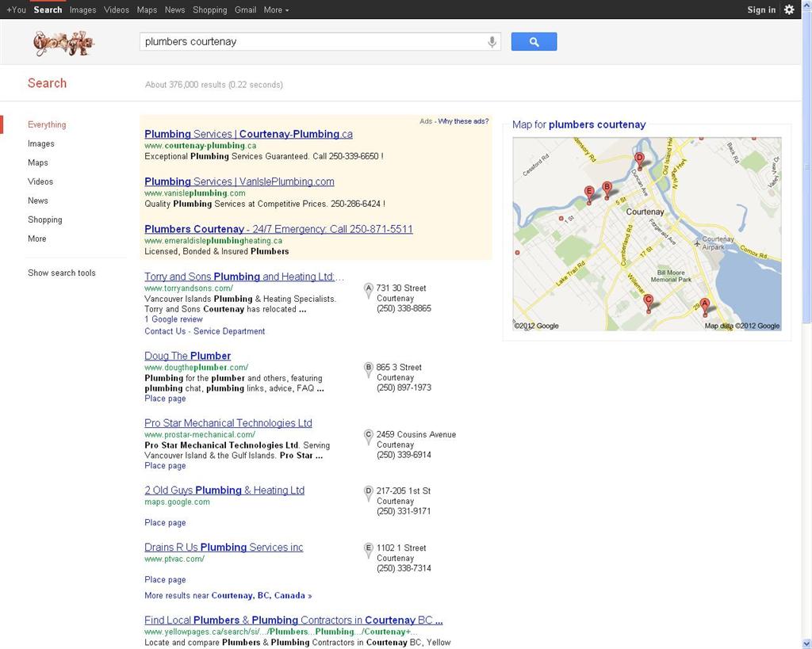
Task: Open Doug The Plumber result
Action: point(187,356)
